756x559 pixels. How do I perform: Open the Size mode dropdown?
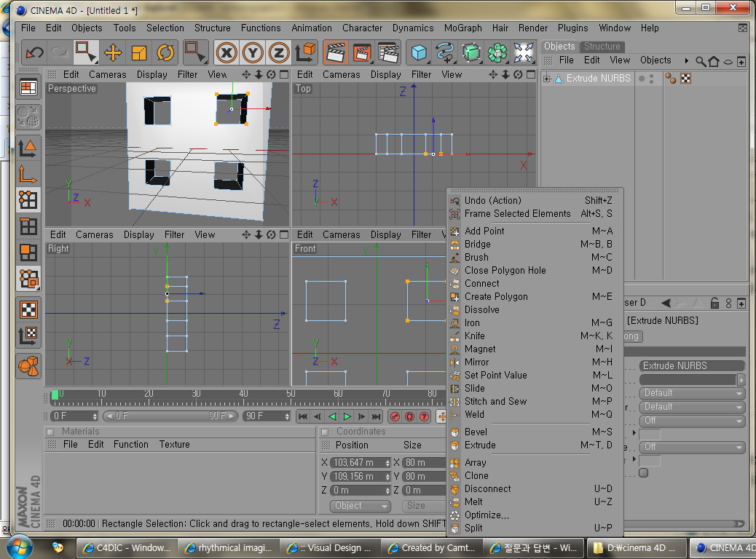424,506
